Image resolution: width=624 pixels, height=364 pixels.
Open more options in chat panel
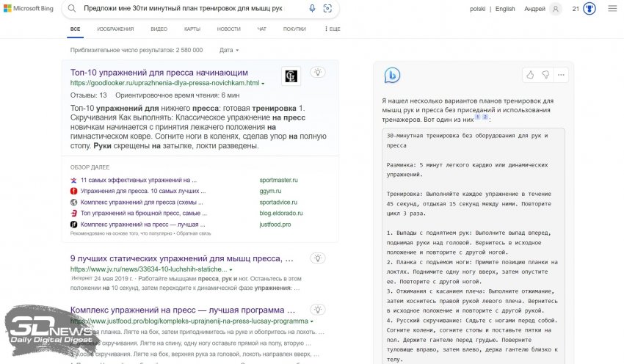562,75
